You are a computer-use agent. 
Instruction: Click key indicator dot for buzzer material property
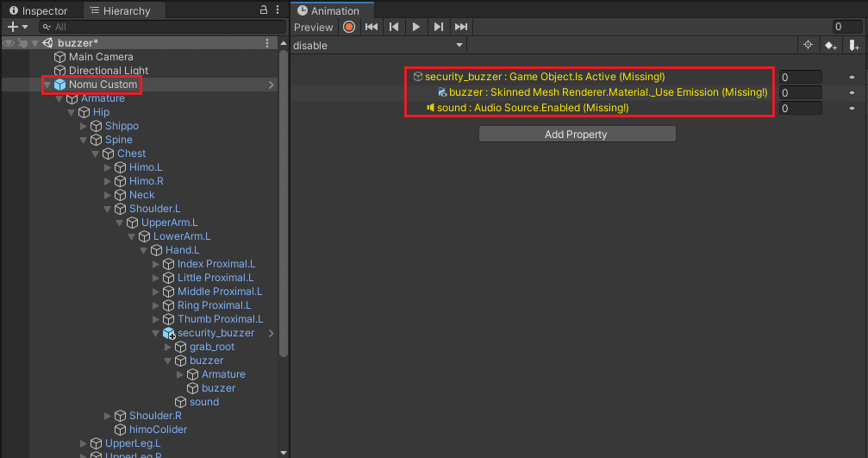852,92
